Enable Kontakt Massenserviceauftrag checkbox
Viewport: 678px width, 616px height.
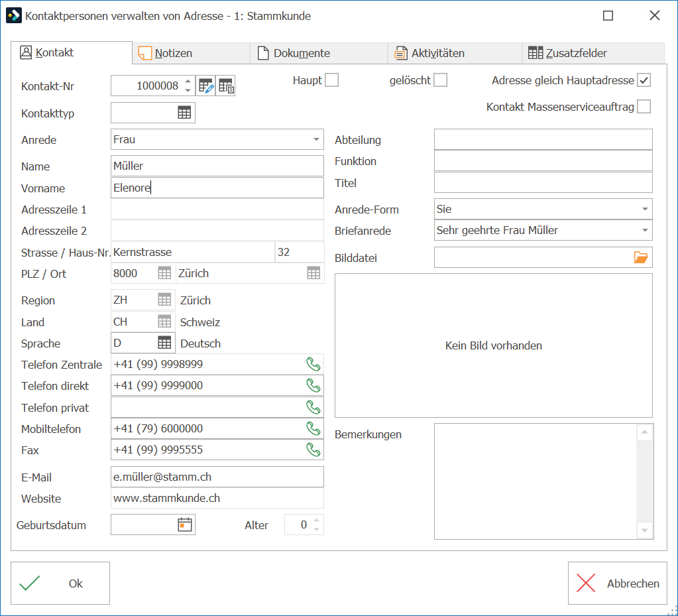click(644, 106)
